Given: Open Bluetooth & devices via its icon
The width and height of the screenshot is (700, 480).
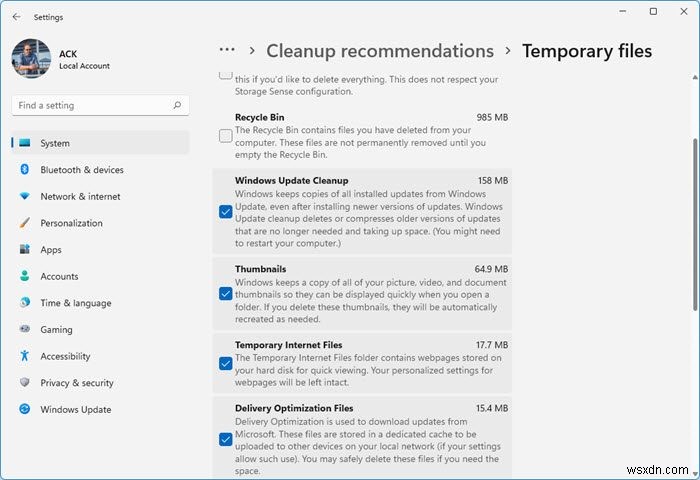Looking at the screenshot, I should [x=24, y=170].
